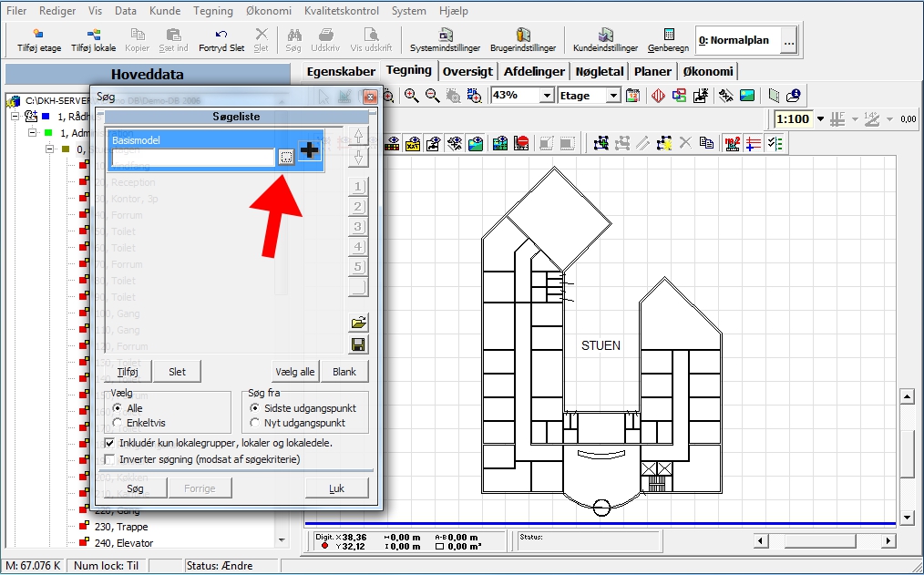Viewport: 924px width, 575px height.
Task: Click the Luk button
Action: [x=336, y=488]
